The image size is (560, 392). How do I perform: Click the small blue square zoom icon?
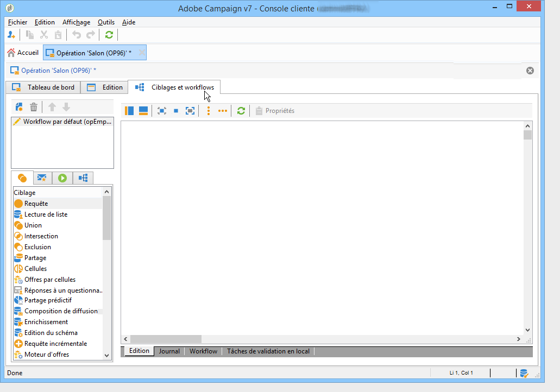tap(176, 111)
